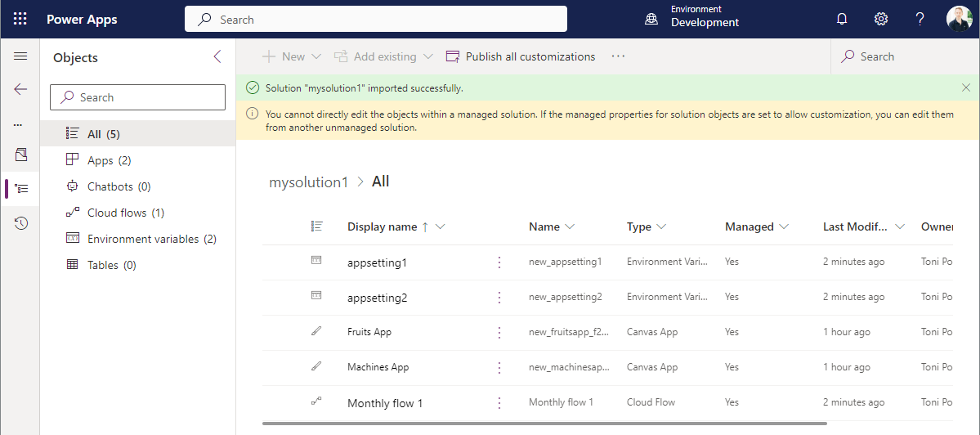Open the history icon in left rail
The image size is (980, 435).
20,222
